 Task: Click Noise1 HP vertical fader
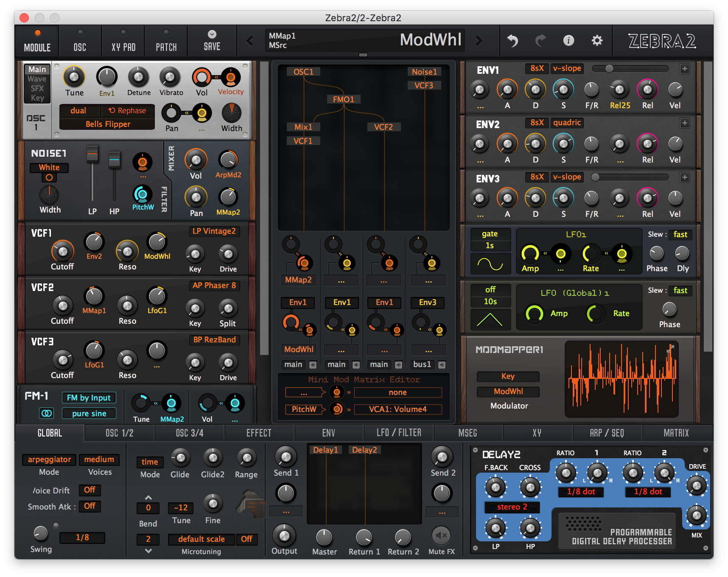(x=114, y=175)
